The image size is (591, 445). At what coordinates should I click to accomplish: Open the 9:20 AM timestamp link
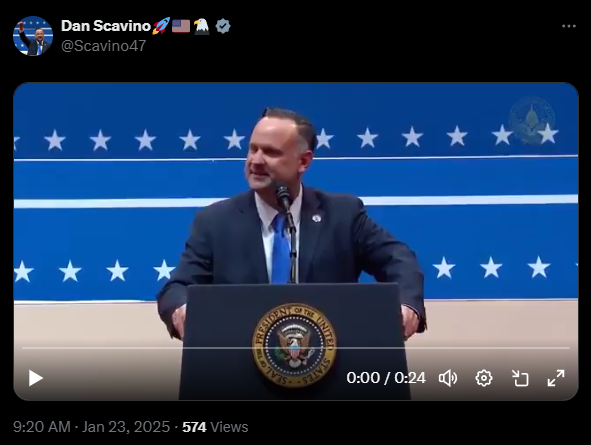pyautogui.click(x=42, y=427)
